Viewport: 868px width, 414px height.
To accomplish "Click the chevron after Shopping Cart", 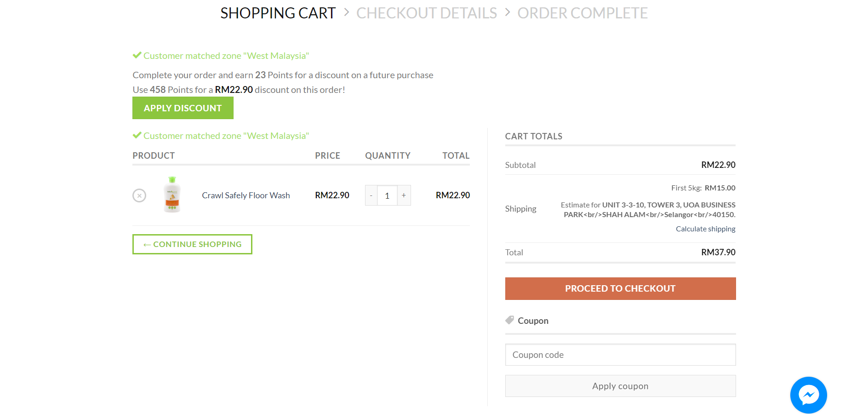I will click(x=347, y=12).
